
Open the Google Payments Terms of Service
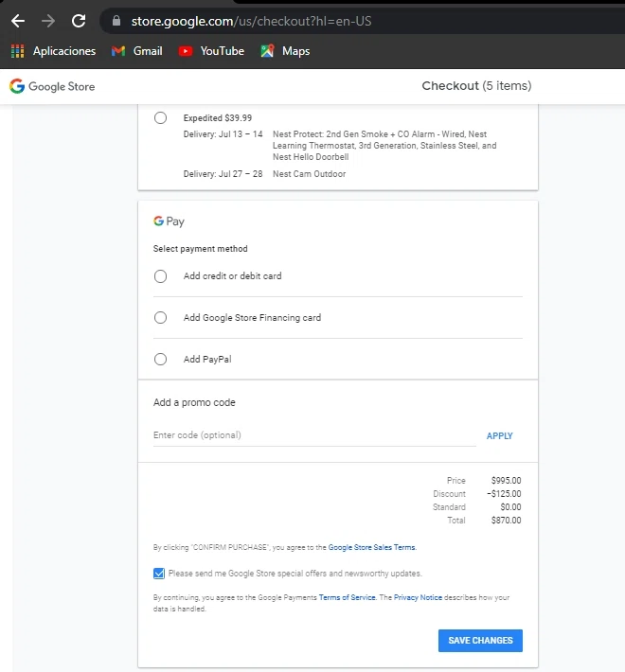pos(347,598)
